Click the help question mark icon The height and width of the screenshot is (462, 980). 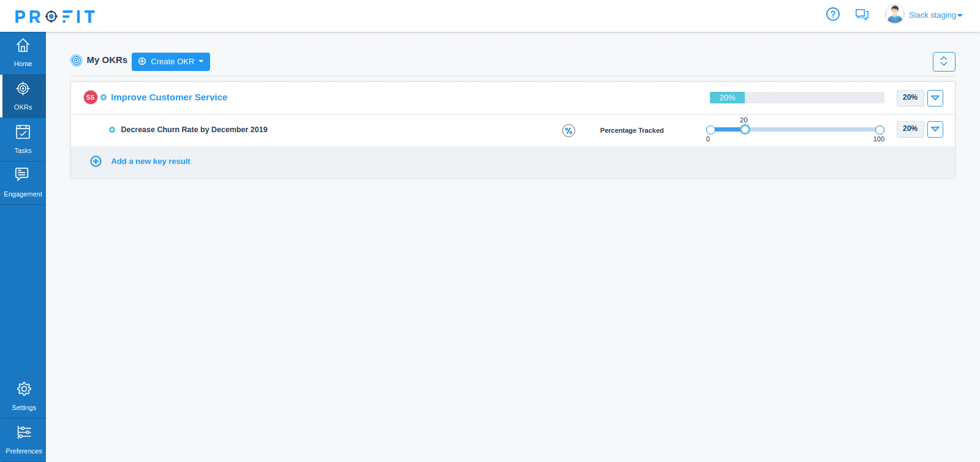click(833, 14)
